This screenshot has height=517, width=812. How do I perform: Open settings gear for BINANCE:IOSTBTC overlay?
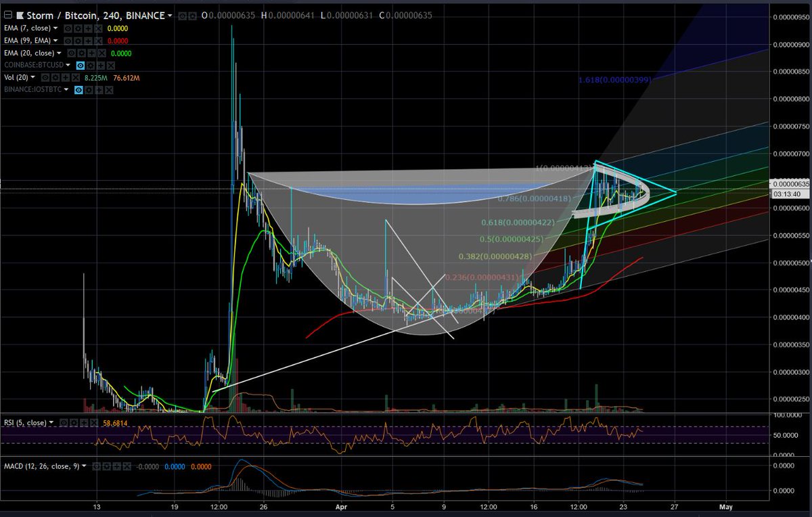[x=89, y=89]
